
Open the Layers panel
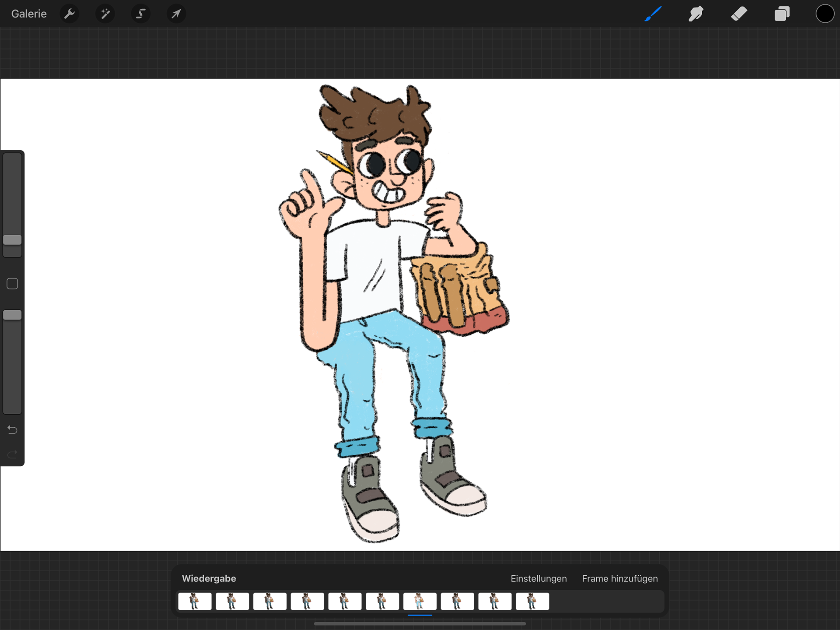pyautogui.click(x=782, y=14)
